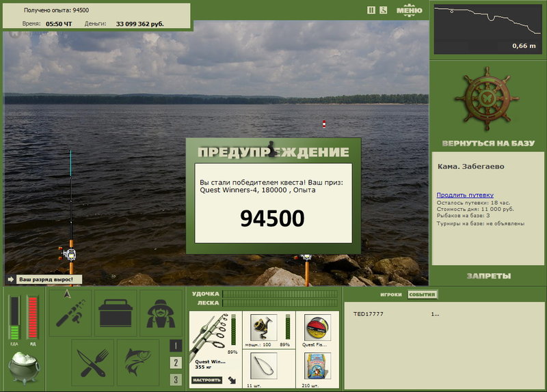547x392 pixels.
Task: Select rod slot 1
Action: (x=176, y=346)
